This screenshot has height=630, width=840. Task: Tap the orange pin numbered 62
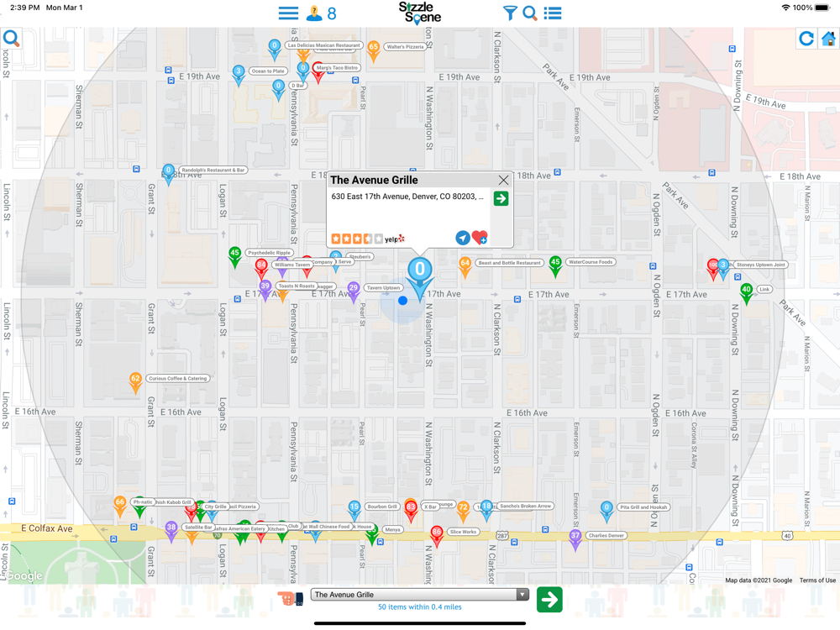coord(135,382)
